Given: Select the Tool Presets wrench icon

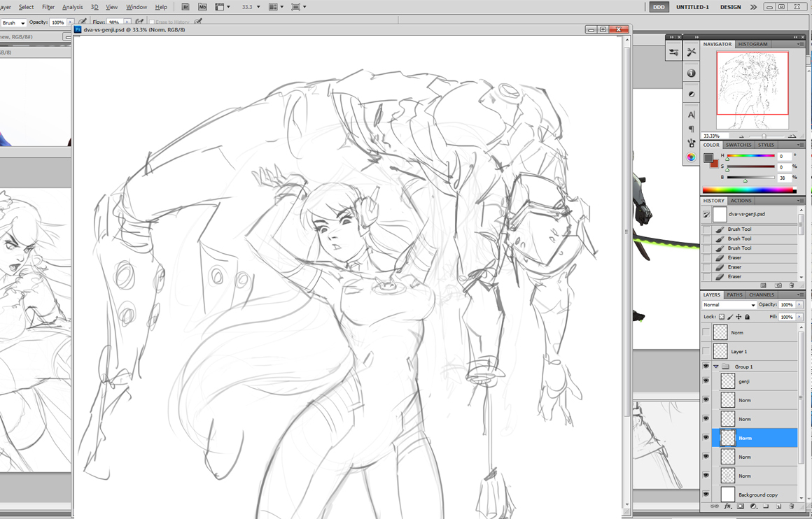Looking at the screenshot, I should (x=691, y=52).
